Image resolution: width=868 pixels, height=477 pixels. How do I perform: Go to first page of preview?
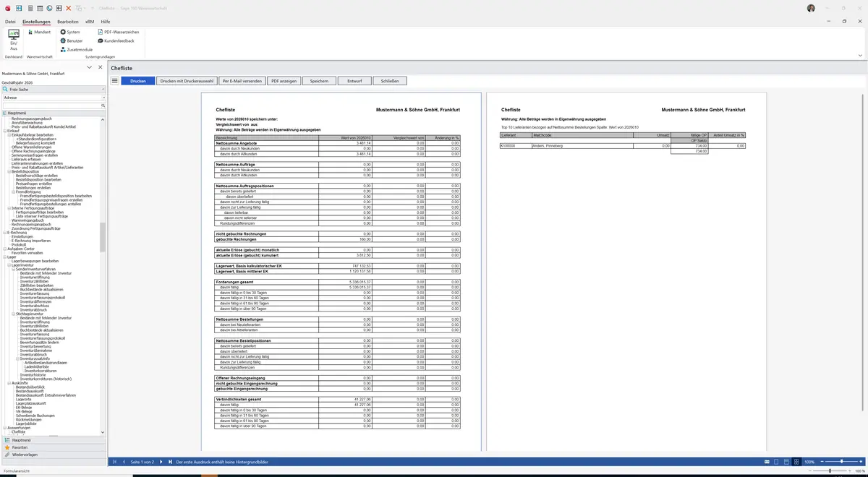pos(115,461)
